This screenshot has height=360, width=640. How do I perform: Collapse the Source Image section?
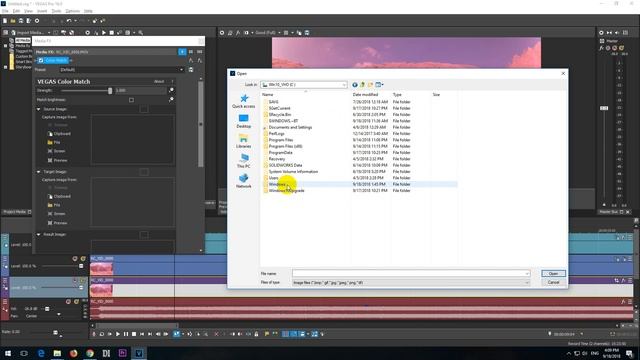39,109
